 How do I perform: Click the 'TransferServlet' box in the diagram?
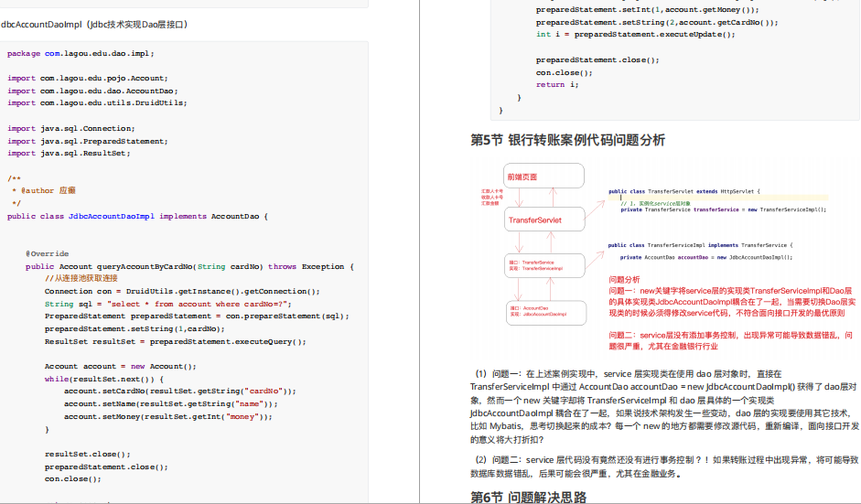544,220
